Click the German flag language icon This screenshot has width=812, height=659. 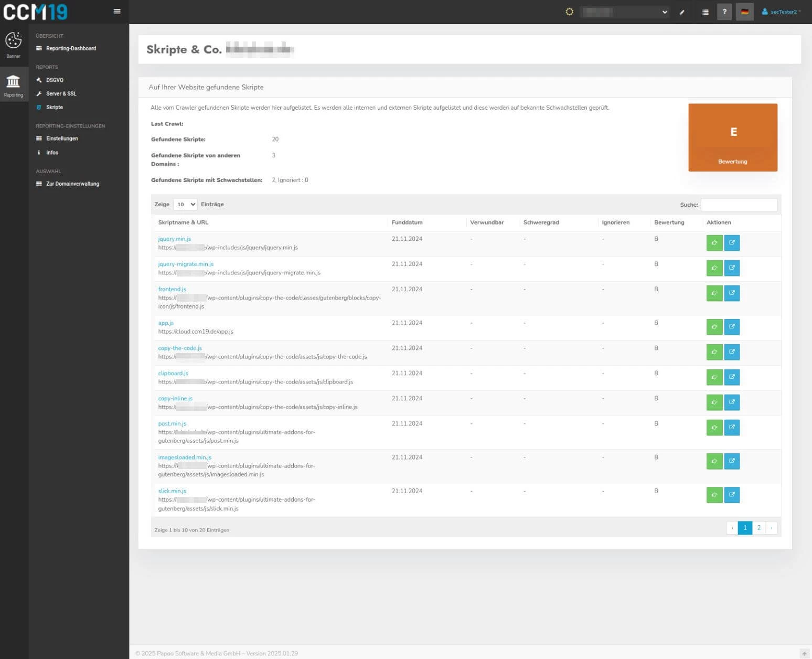point(744,12)
